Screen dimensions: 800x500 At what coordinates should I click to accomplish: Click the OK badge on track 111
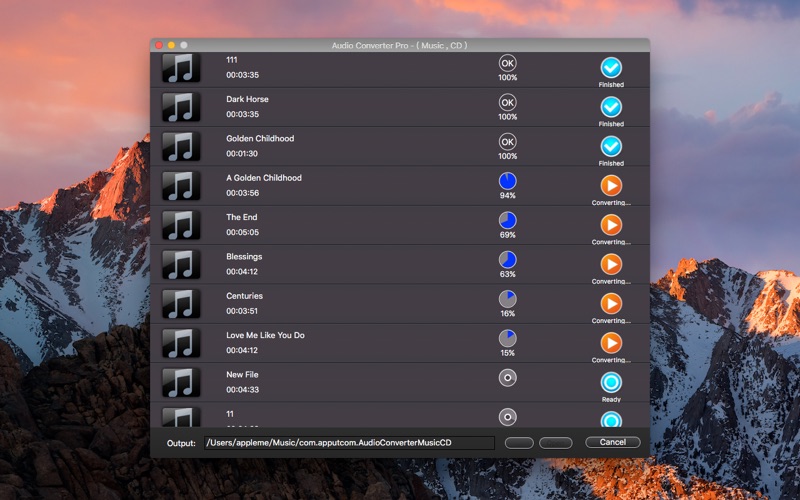pyautogui.click(x=507, y=63)
